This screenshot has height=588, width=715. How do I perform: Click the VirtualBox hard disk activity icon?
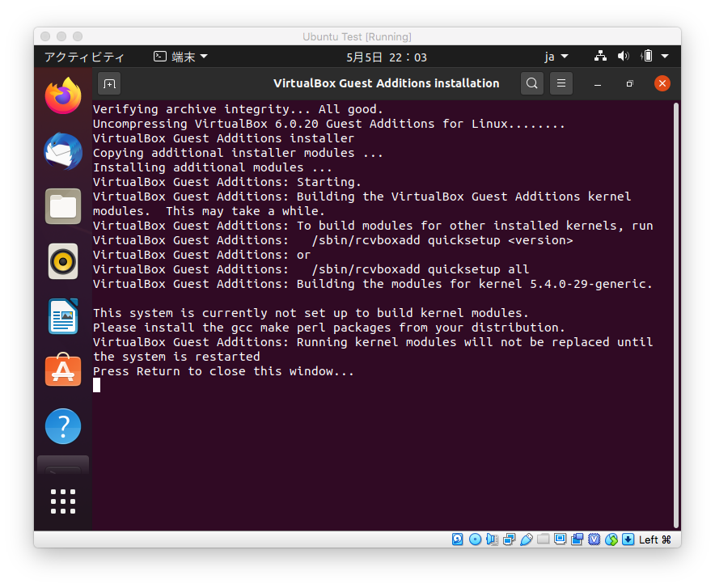(457, 539)
